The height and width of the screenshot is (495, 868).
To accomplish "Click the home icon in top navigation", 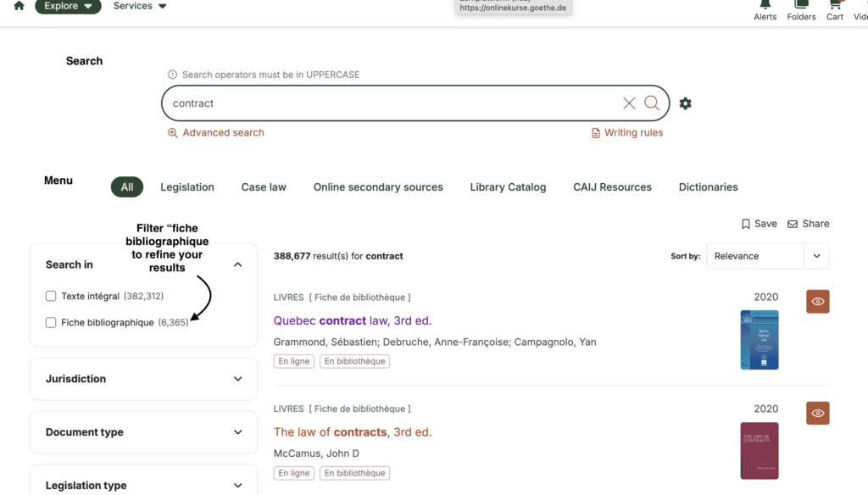I will pos(19,6).
